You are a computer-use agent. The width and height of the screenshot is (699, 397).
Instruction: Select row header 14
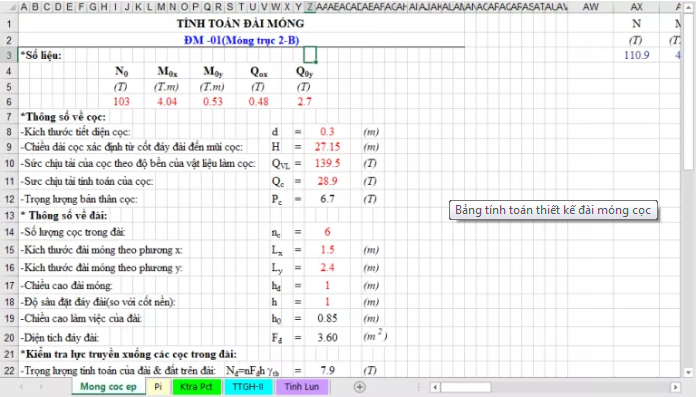[x=9, y=232]
